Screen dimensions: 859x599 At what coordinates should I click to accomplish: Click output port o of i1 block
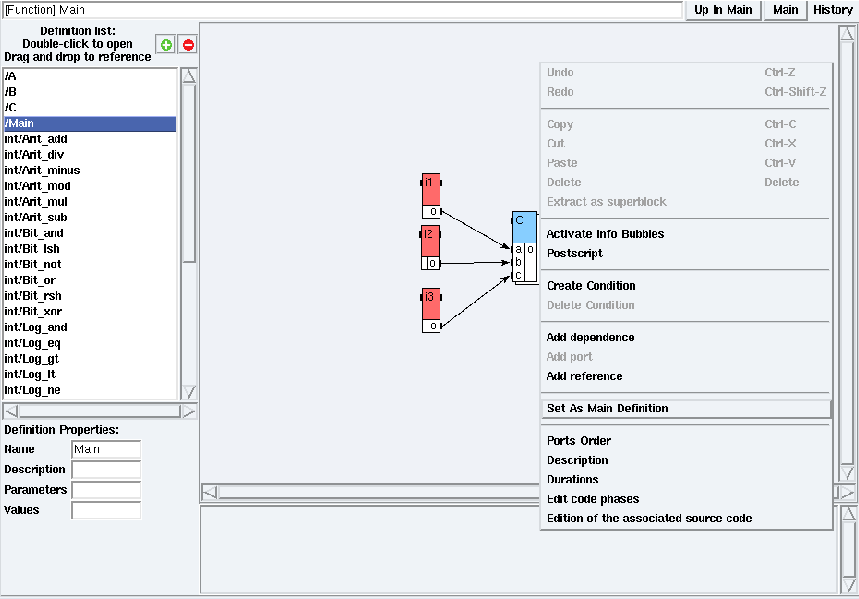point(433,212)
